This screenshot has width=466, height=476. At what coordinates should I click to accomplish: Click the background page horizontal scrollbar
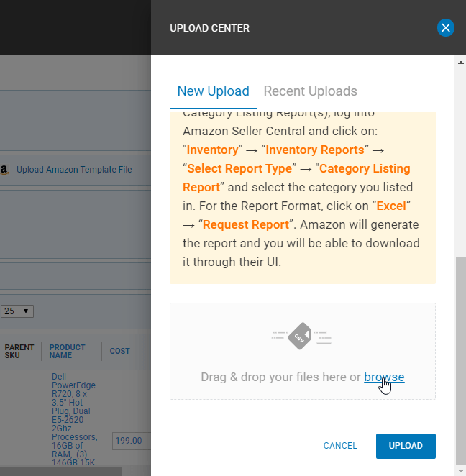60,472
